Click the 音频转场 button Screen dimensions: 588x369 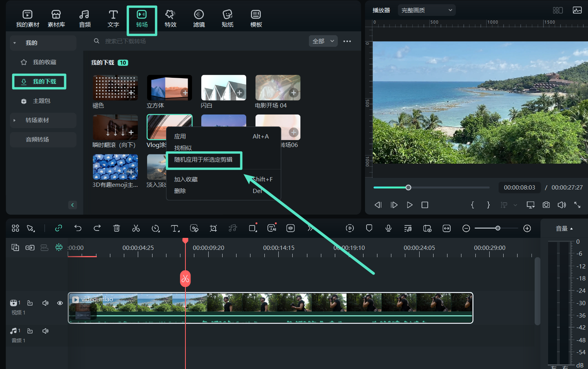[37, 140]
